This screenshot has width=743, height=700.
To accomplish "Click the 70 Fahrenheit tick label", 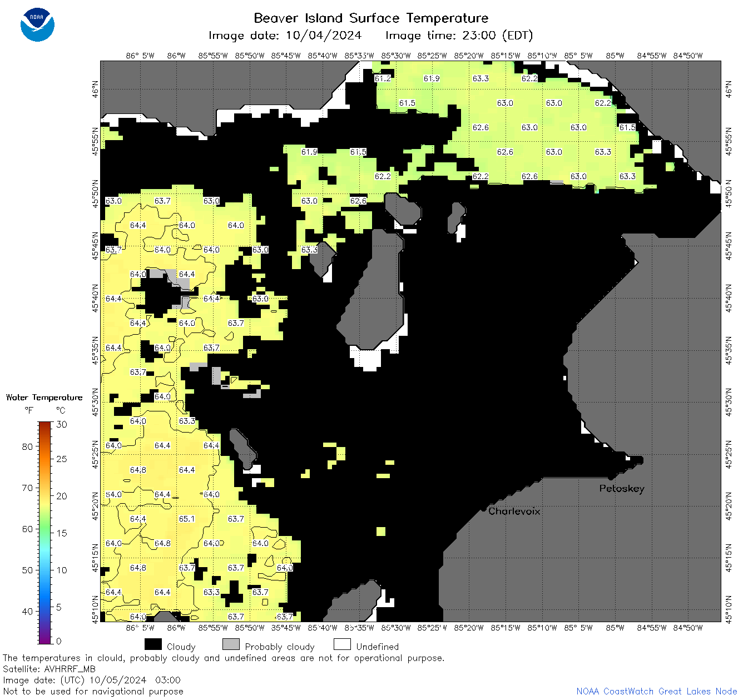I will point(27,488).
